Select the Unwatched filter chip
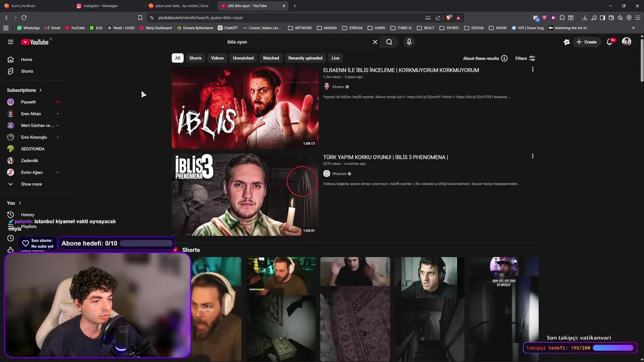 coord(243,58)
